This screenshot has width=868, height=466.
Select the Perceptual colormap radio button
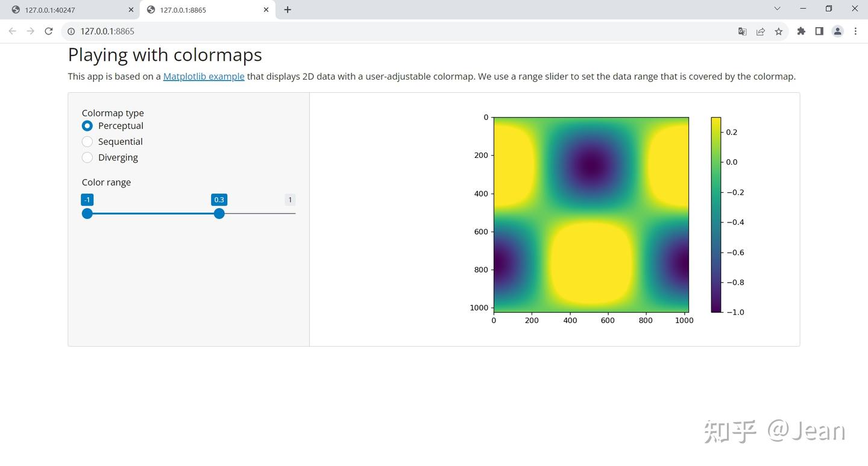pos(87,125)
